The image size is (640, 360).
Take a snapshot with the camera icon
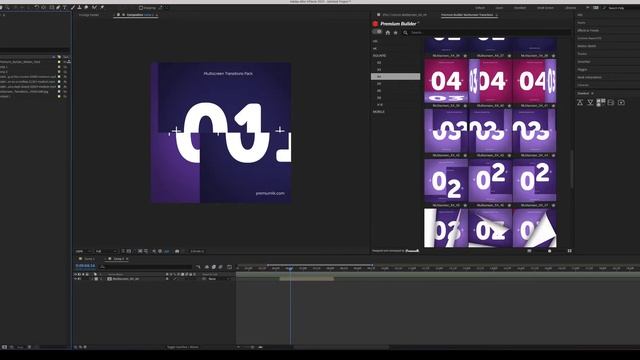pos(177,251)
